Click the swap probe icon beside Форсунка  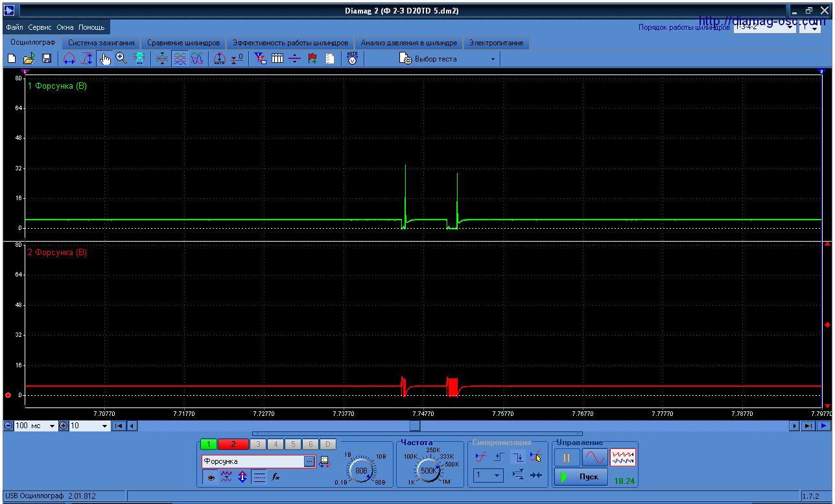(x=325, y=461)
